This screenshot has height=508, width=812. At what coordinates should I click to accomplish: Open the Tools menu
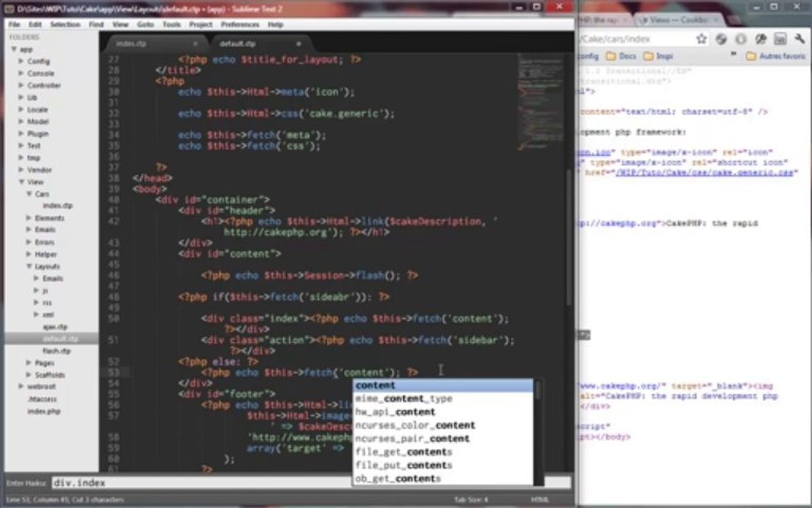[171, 25]
